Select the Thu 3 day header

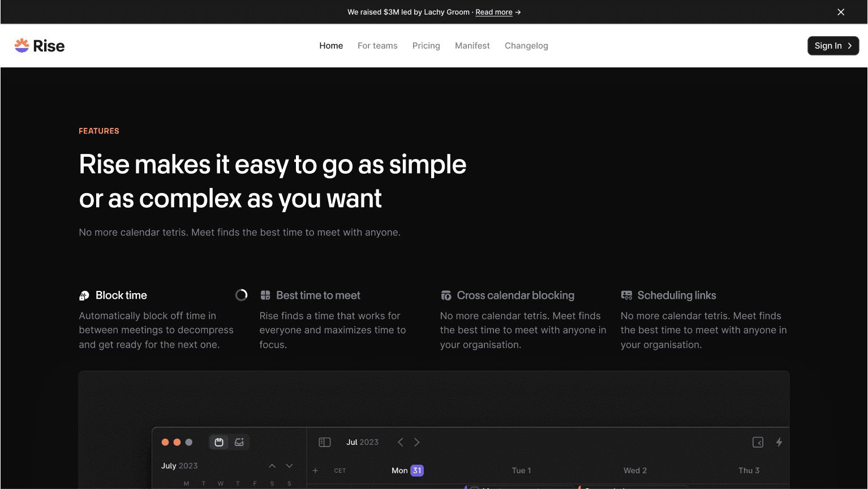[749, 470]
